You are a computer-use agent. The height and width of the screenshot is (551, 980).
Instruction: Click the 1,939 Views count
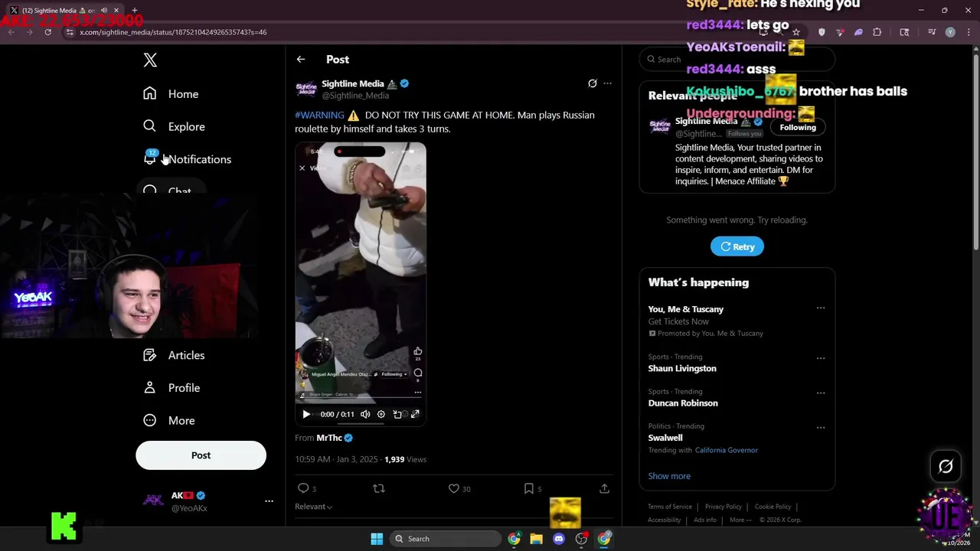[405, 459]
